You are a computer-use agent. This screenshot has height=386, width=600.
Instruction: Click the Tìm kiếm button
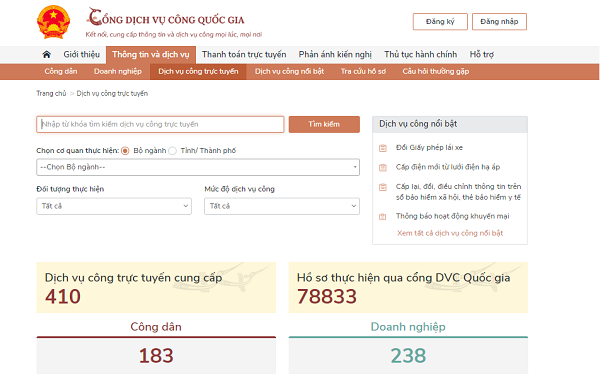click(324, 124)
